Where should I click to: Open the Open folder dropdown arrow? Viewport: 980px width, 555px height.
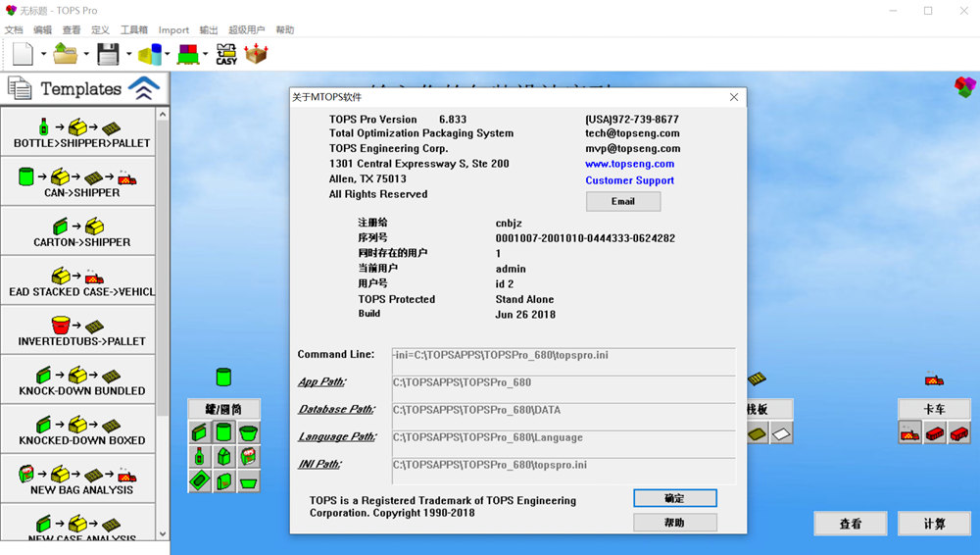(86, 55)
